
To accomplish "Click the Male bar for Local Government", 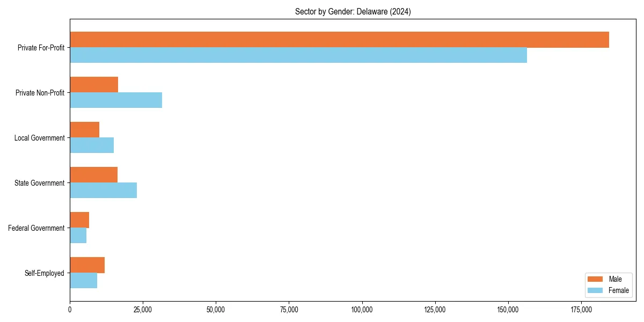I will (x=84, y=129).
